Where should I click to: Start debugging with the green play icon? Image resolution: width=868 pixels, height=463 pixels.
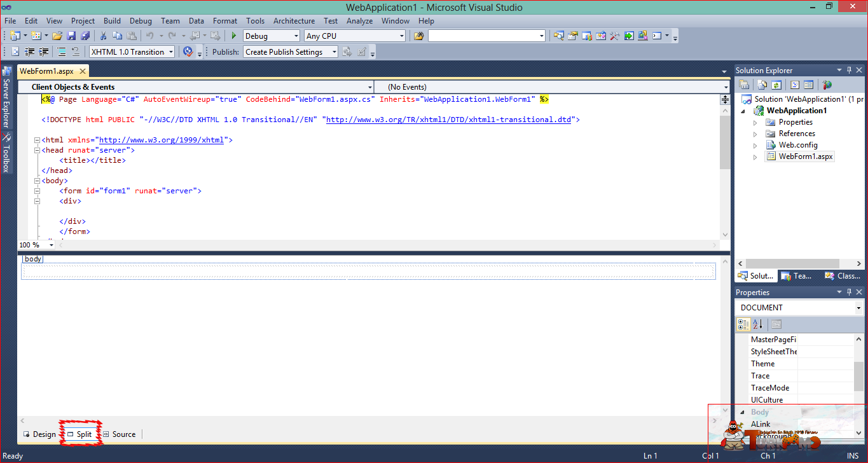coord(234,36)
